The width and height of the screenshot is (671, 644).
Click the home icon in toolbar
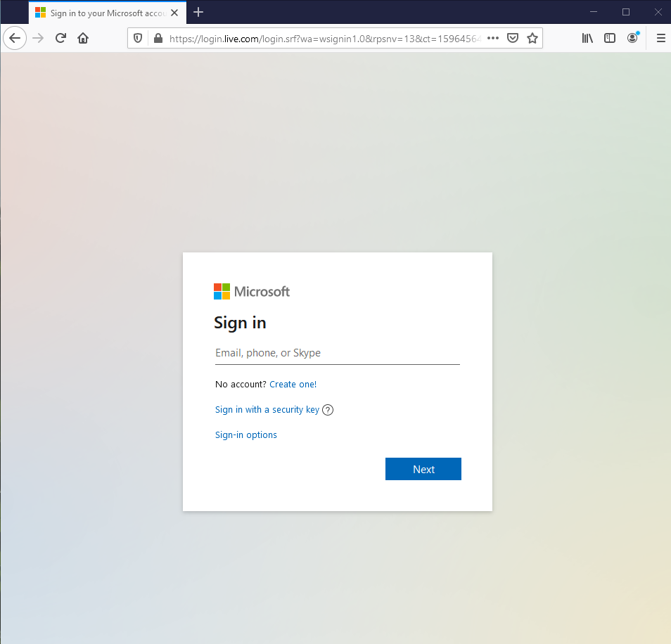pos(82,38)
